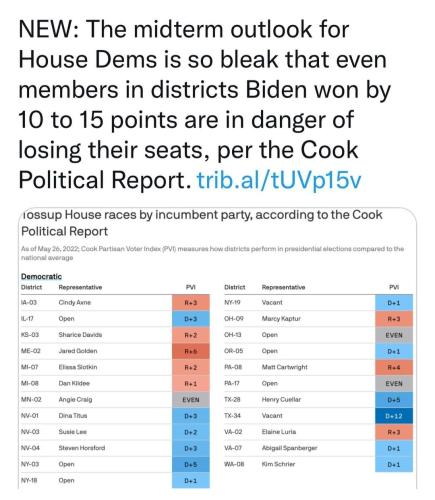Select the R+6 cell for Jared Golden
The width and height of the screenshot is (435, 500).
point(191,351)
